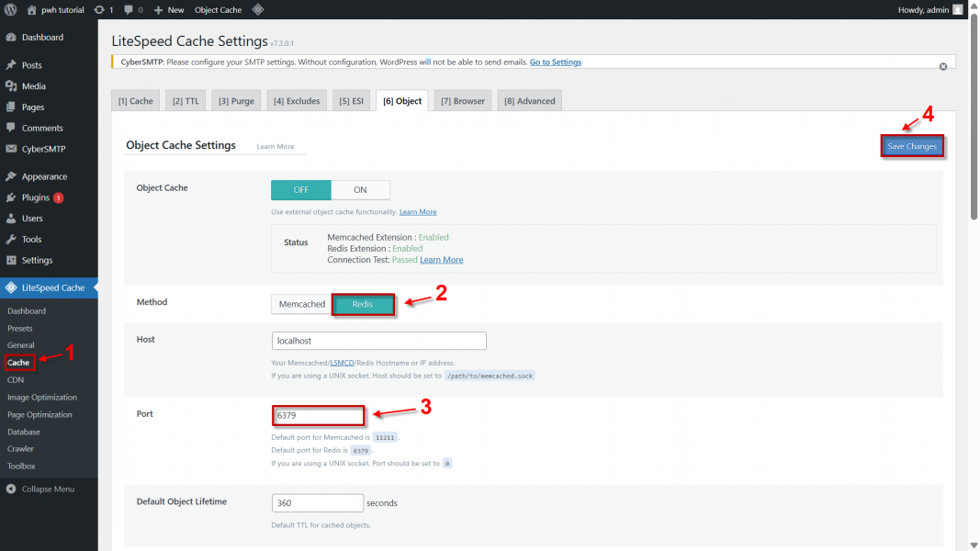The width and height of the screenshot is (980, 551).
Task: Click Object Cache in admin bar
Action: 218,10
